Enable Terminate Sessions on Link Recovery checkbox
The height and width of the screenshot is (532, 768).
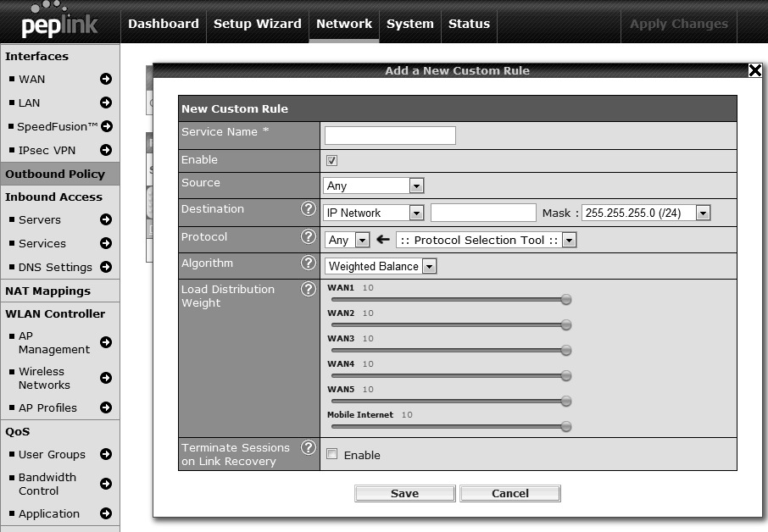click(x=331, y=454)
